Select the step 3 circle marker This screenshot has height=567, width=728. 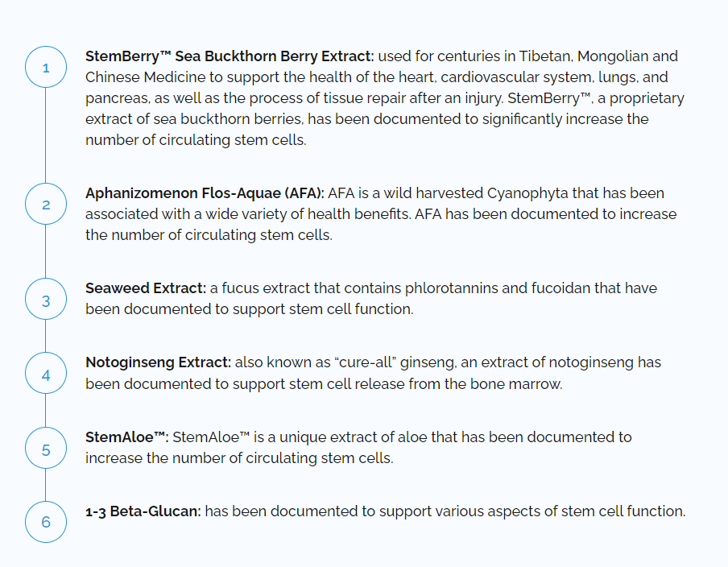click(x=46, y=301)
